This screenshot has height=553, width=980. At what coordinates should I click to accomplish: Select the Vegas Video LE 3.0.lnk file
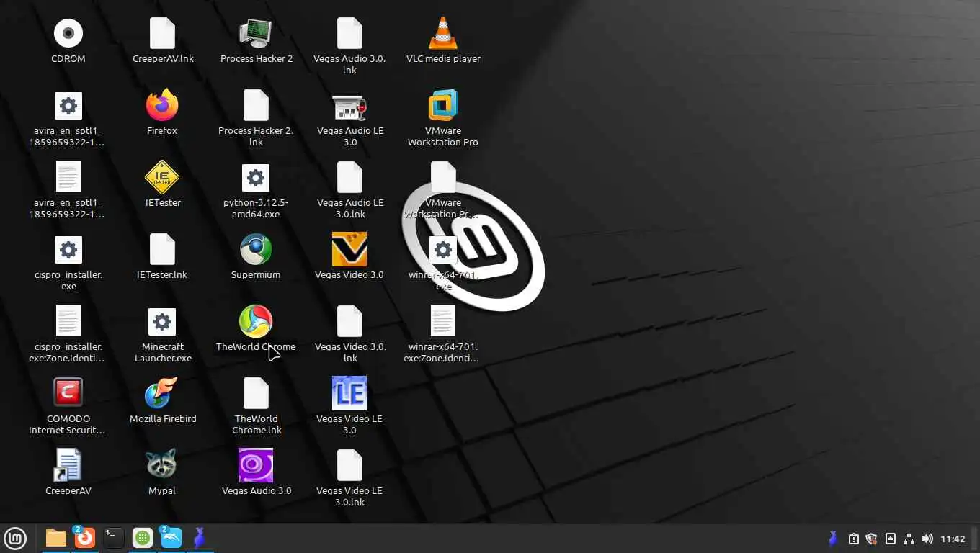(349, 465)
